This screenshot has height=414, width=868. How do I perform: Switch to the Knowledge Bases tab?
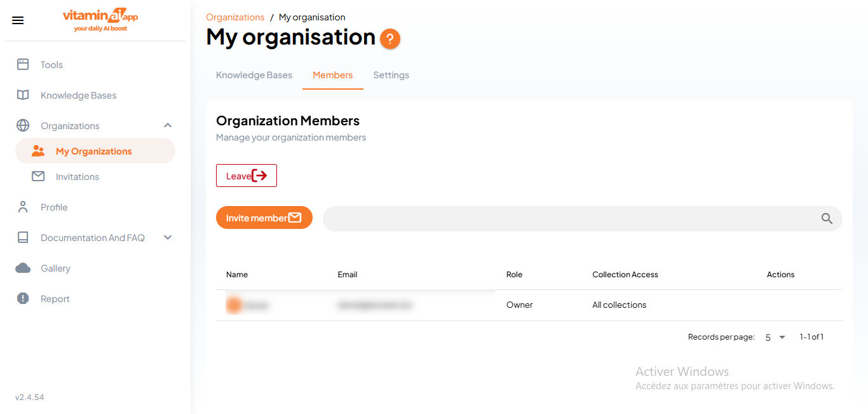click(254, 74)
